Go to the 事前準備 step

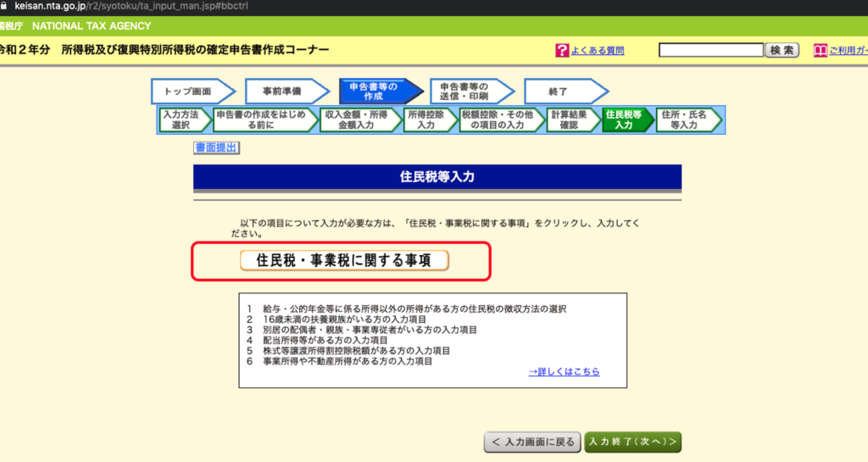[287, 92]
